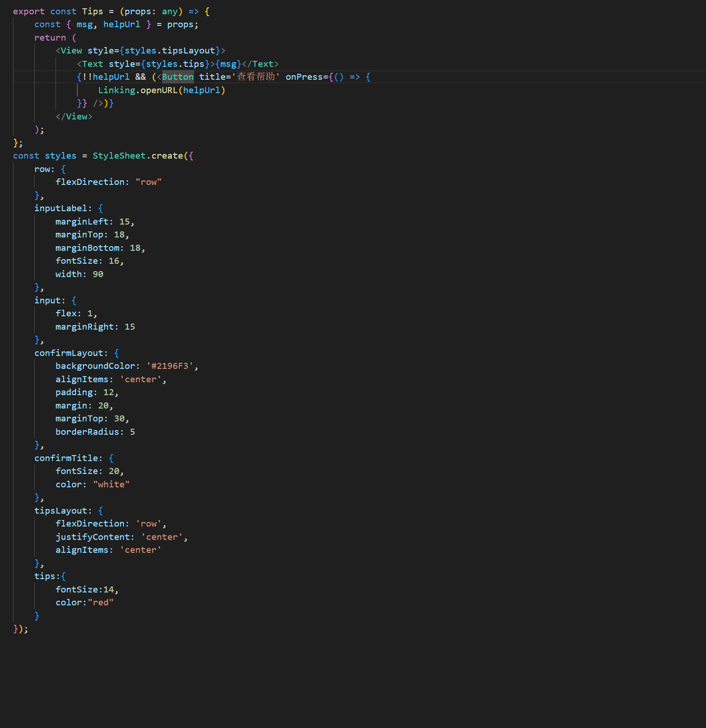Click the 'export' keyword
The height and width of the screenshot is (728, 706).
29,11
